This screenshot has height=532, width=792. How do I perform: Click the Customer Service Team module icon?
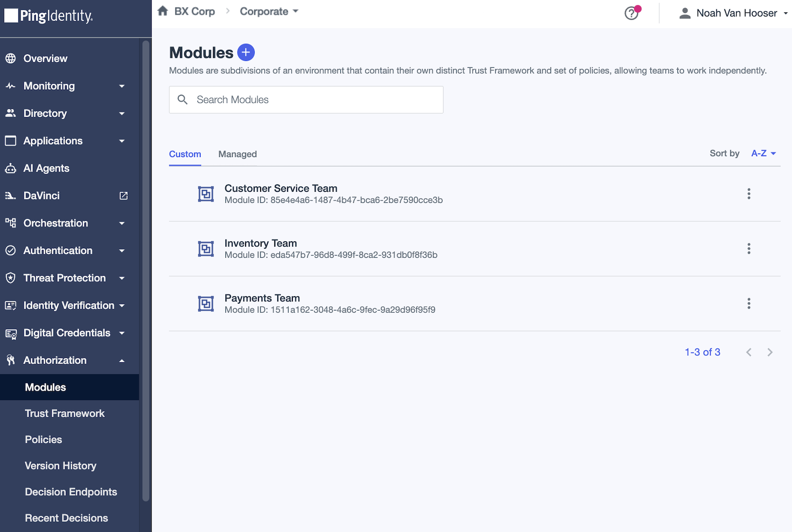pyautogui.click(x=206, y=194)
